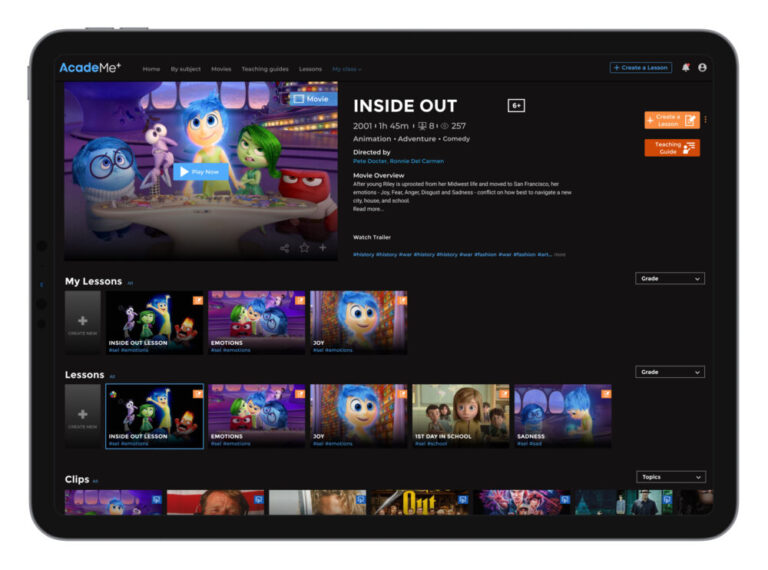Open the Movies menu item
The image size is (768, 570).
[221, 69]
